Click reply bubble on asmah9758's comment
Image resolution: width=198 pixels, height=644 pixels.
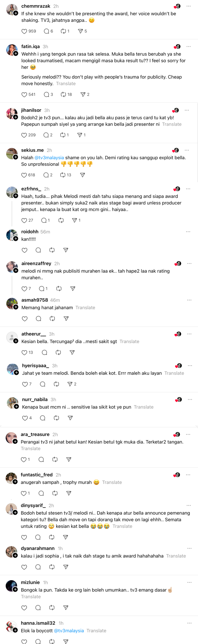click(38, 319)
